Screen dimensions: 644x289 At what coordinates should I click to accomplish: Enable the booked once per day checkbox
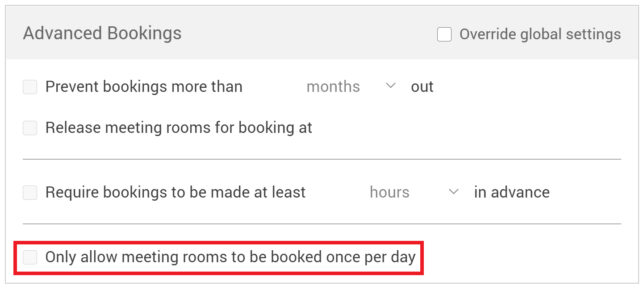pyautogui.click(x=30, y=257)
